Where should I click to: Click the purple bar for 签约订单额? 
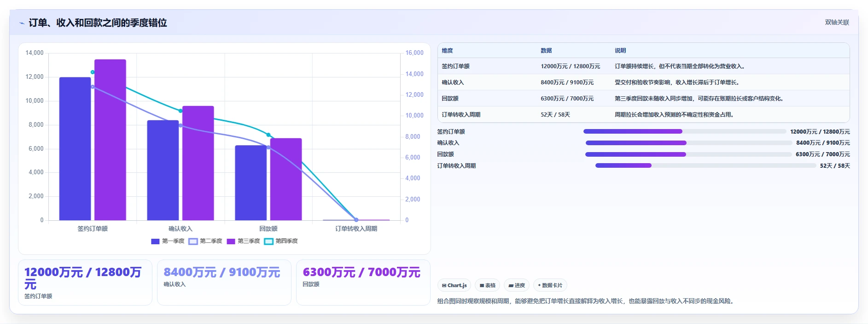point(110,140)
